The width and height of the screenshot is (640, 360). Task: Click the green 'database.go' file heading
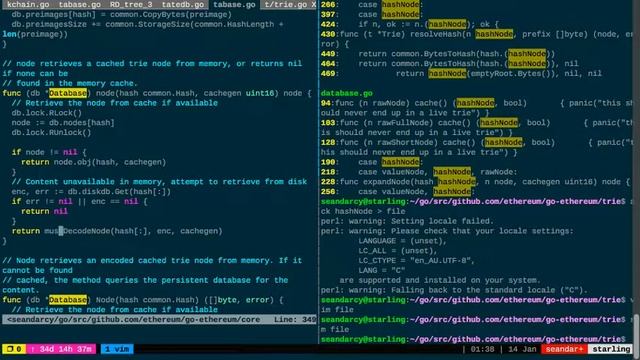click(347, 93)
